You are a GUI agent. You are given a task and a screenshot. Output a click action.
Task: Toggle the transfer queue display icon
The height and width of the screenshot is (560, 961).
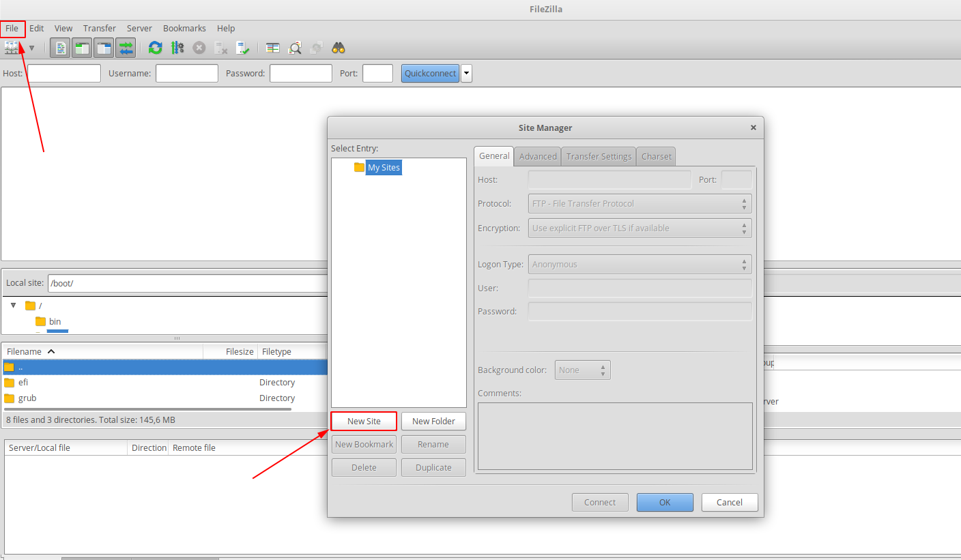coord(126,48)
